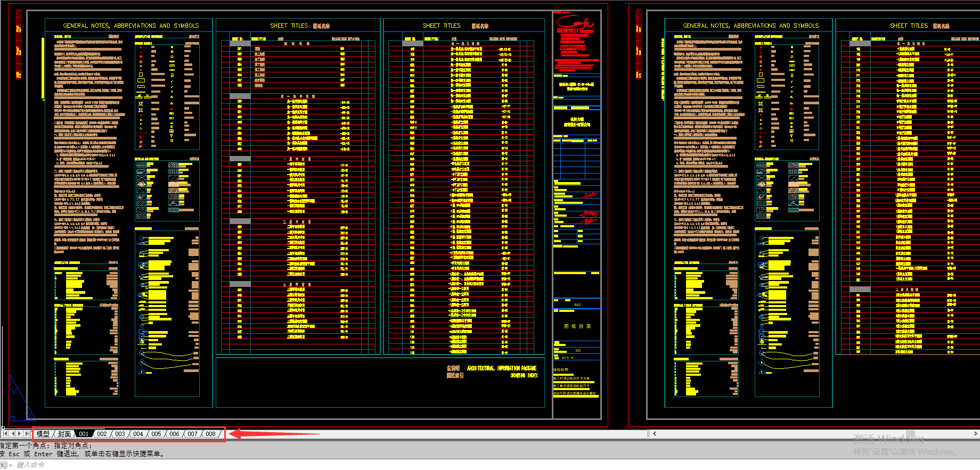Click SHEET TITLES heading in third panel
This screenshot has width=980, height=470.
[x=442, y=26]
